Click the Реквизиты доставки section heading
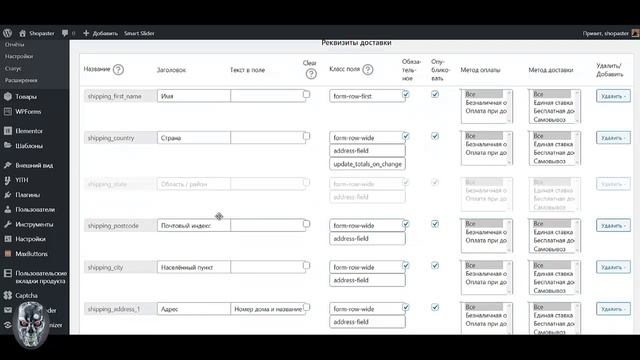The image size is (640, 360). pyautogui.click(x=356, y=42)
